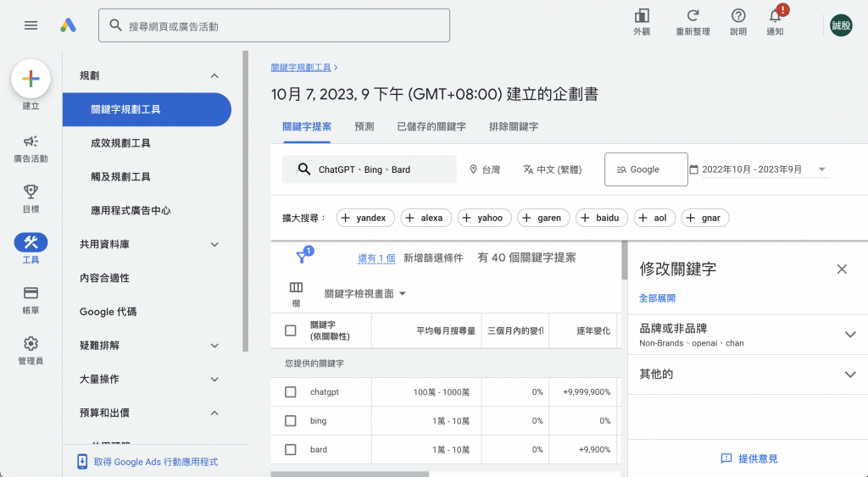Expand the 疑難排解 section
The image size is (868, 477).
click(214, 346)
